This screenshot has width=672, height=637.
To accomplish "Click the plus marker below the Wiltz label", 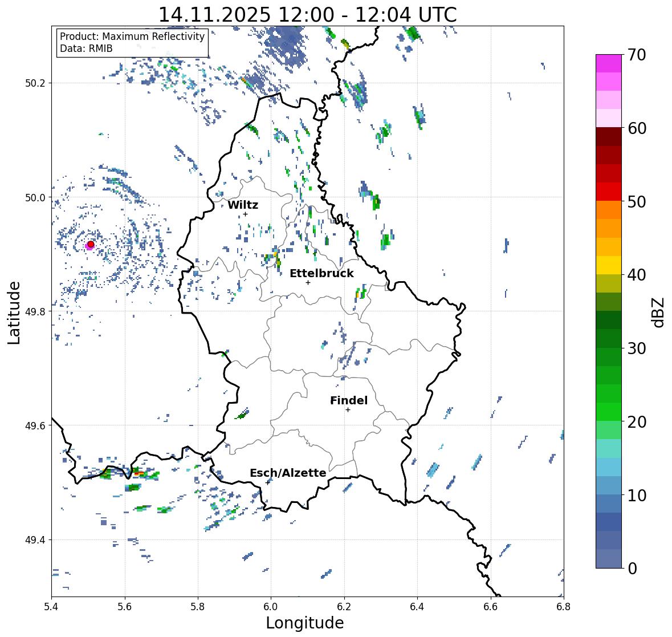I will 245,214.
